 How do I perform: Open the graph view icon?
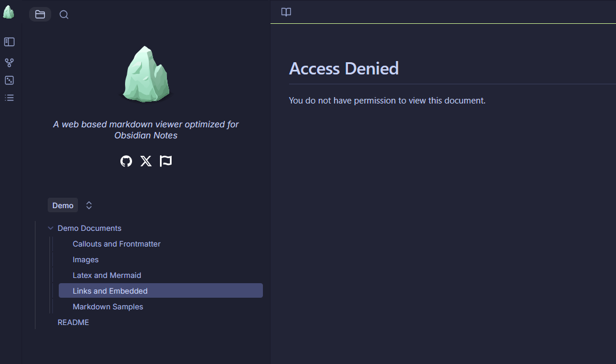click(9, 62)
